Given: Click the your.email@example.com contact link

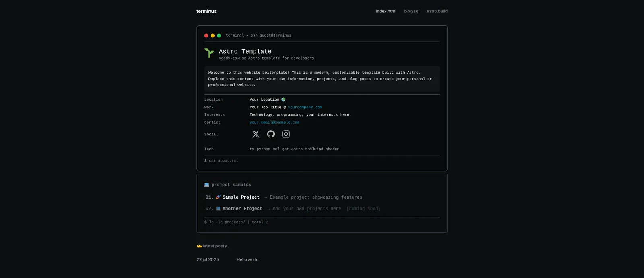Looking at the screenshot, I should (275, 122).
